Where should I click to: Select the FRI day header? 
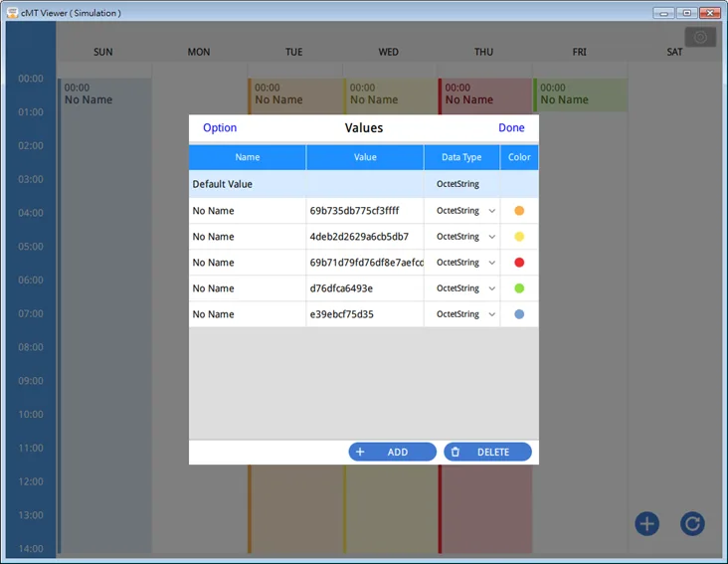pyautogui.click(x=580, y=52)
